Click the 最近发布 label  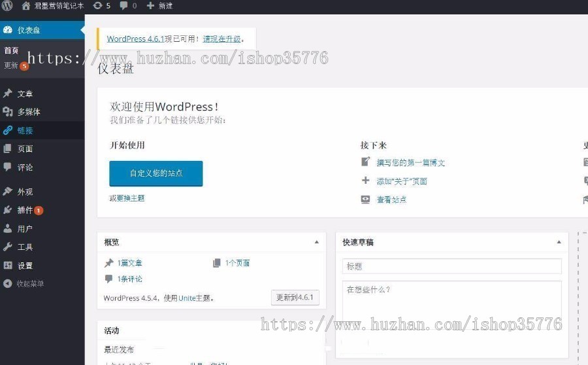(119, 349)
